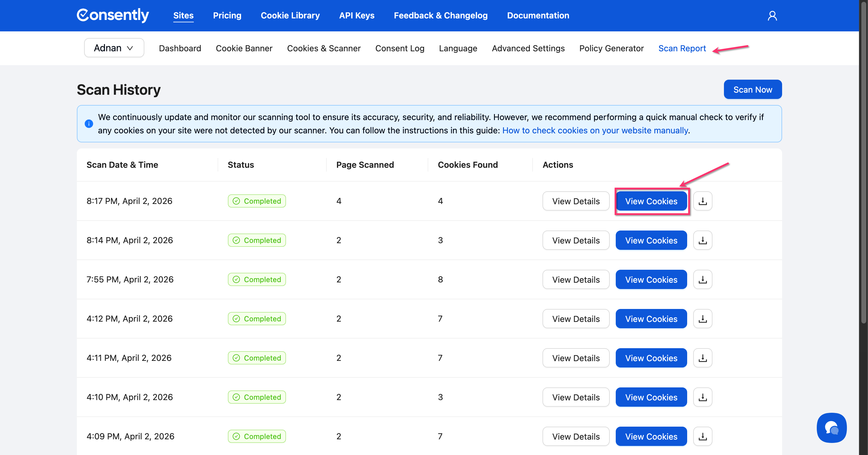Click the Consently logo
868x455 pixels.
[x=112, y=15]
